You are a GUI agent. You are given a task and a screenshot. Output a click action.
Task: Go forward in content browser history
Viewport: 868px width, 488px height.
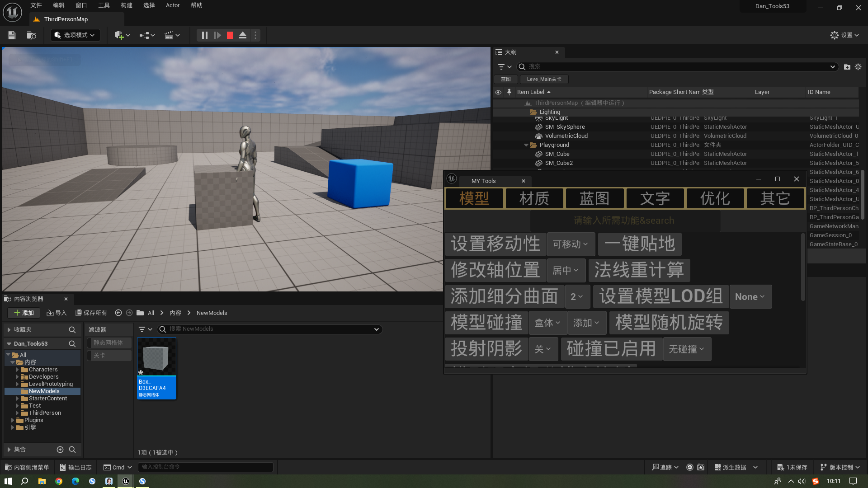coord(129,313)
